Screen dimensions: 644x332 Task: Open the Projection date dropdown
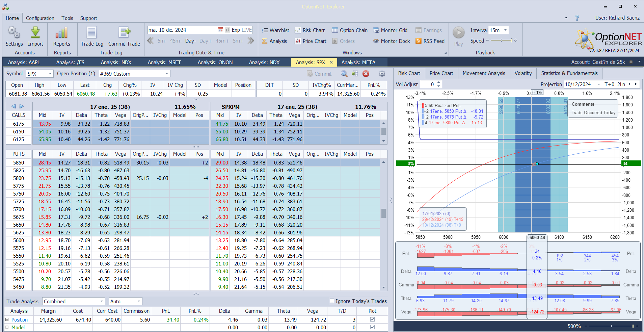(599, 84)
